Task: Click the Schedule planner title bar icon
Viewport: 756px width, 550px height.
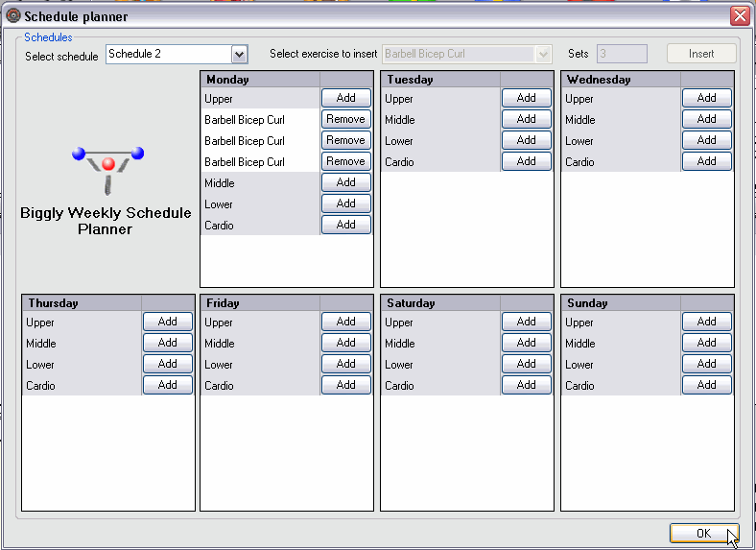Action: click(13, 16)
